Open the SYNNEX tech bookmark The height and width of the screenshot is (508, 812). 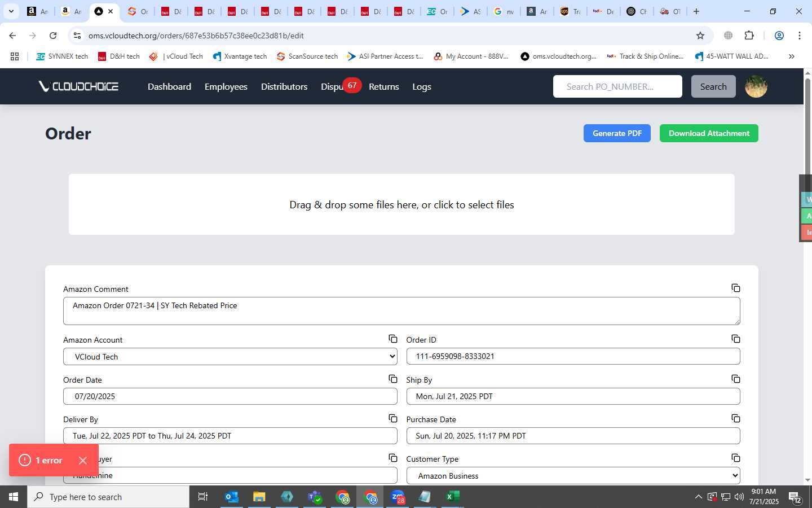coord(62,56)
